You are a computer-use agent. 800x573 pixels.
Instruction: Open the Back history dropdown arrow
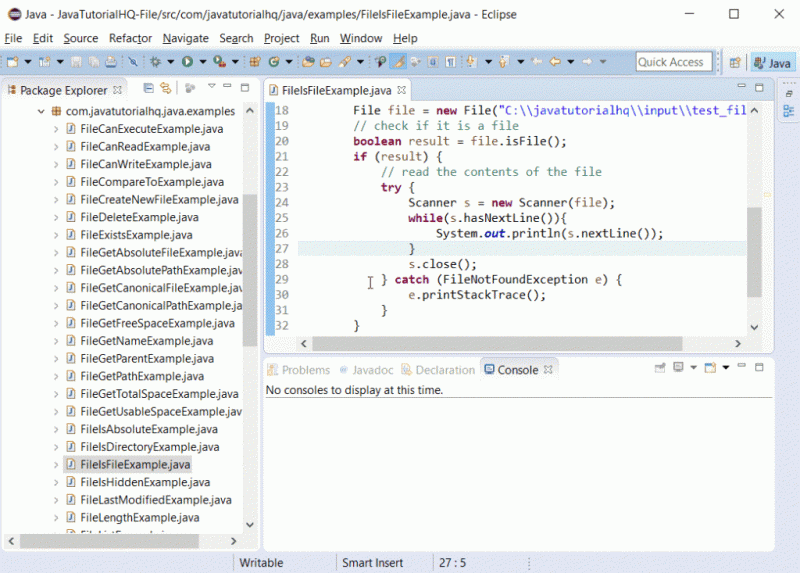click(570, 62)
